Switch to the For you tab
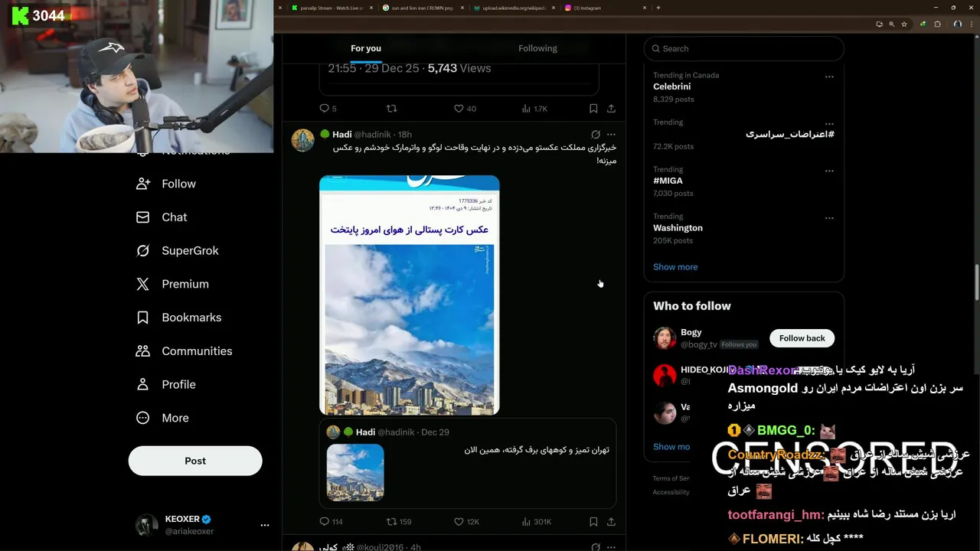The width and height of the screenshot is (980, 551). click(366, 48)
